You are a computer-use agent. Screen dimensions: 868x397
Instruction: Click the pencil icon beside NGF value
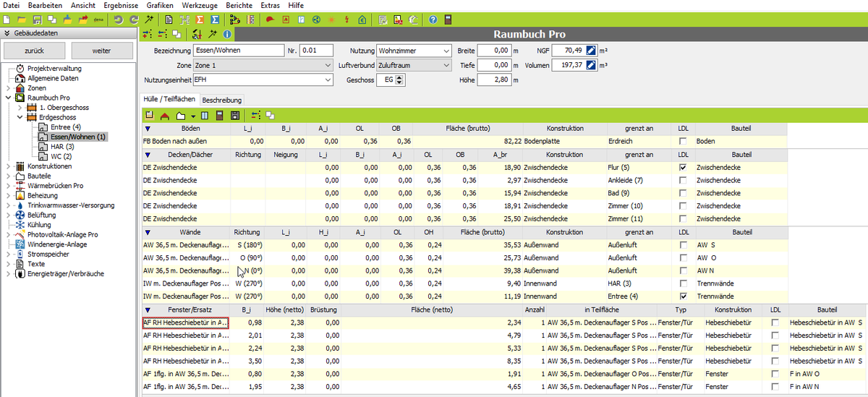click(591, 51)
